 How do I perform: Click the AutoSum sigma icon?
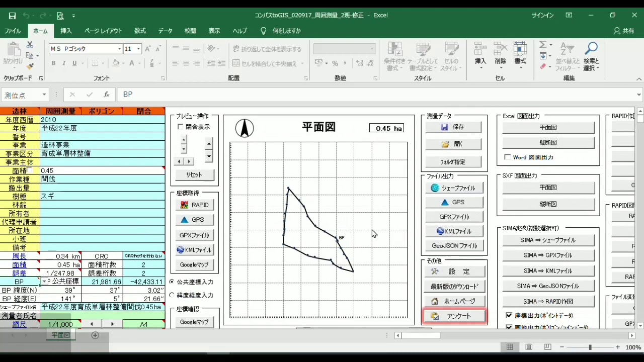coord(543,45)
